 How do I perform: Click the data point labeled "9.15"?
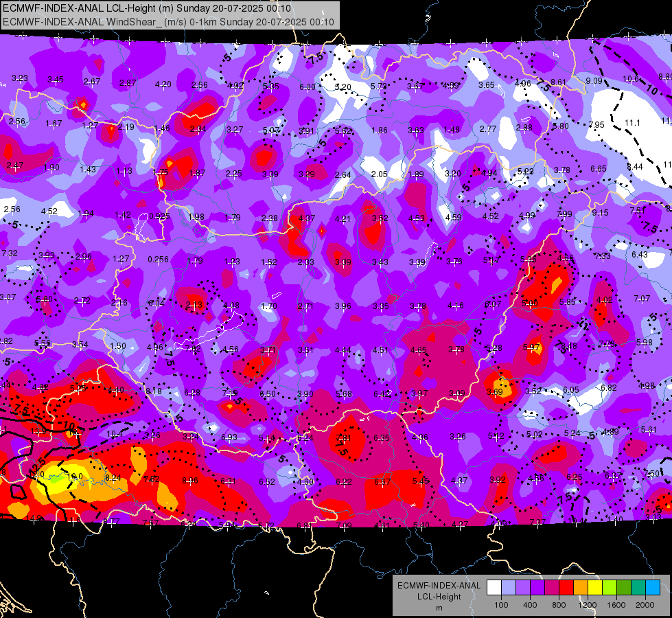(600, 213)
